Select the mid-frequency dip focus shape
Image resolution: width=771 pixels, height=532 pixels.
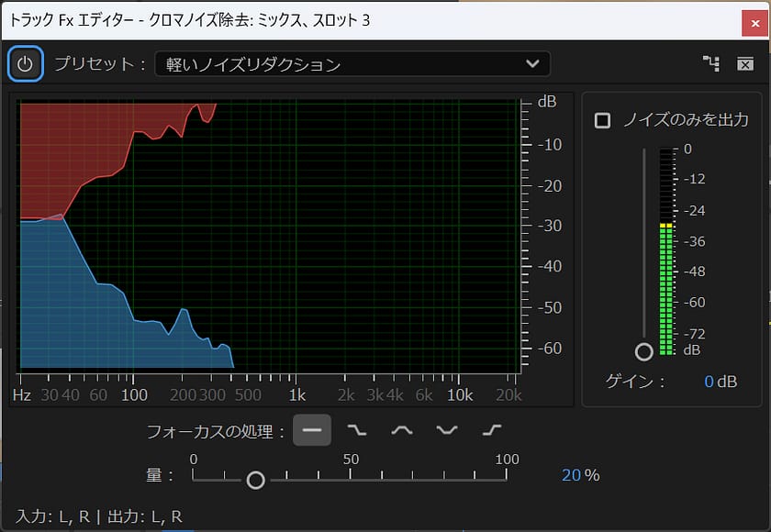click(x=446, y=429)
